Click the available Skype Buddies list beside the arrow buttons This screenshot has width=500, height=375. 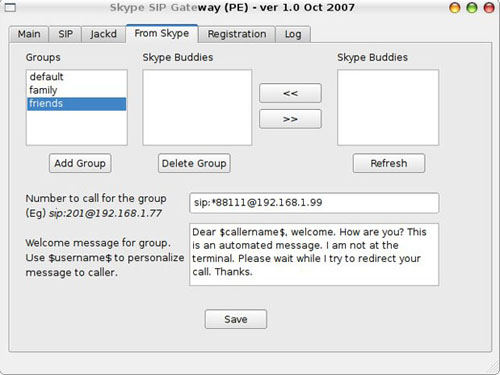[388, 107]
